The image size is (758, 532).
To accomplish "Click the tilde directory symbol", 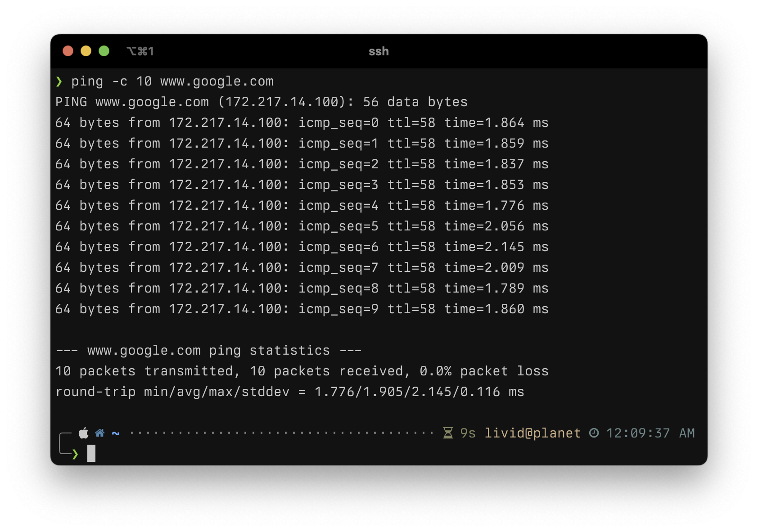I will point(116,433).
